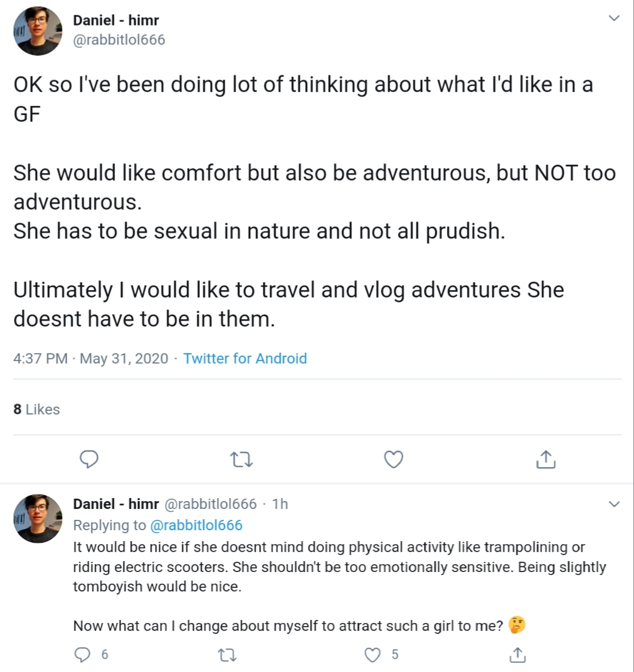Share the reply tweet
The width and height of the screenshot is (634, 672).
click(x=518, y=654)
